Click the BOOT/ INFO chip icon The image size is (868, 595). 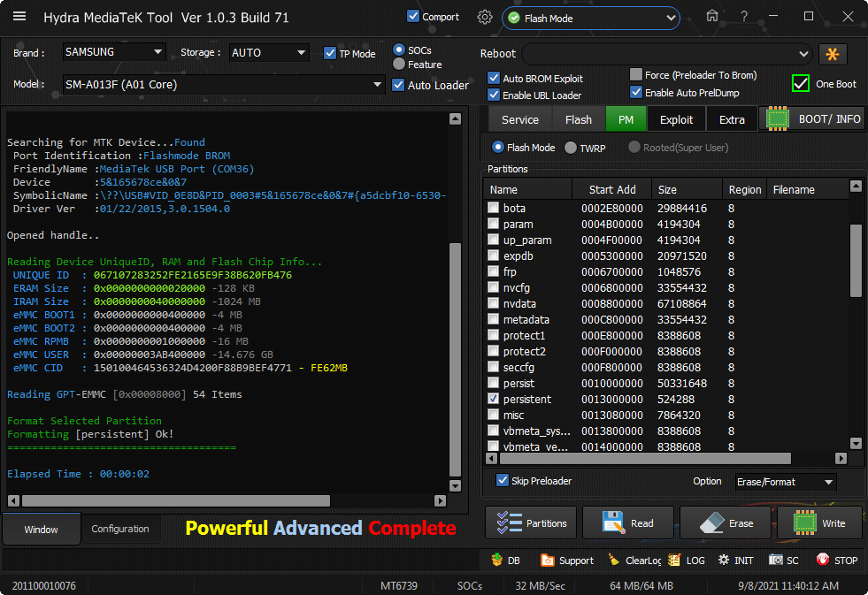777,118
